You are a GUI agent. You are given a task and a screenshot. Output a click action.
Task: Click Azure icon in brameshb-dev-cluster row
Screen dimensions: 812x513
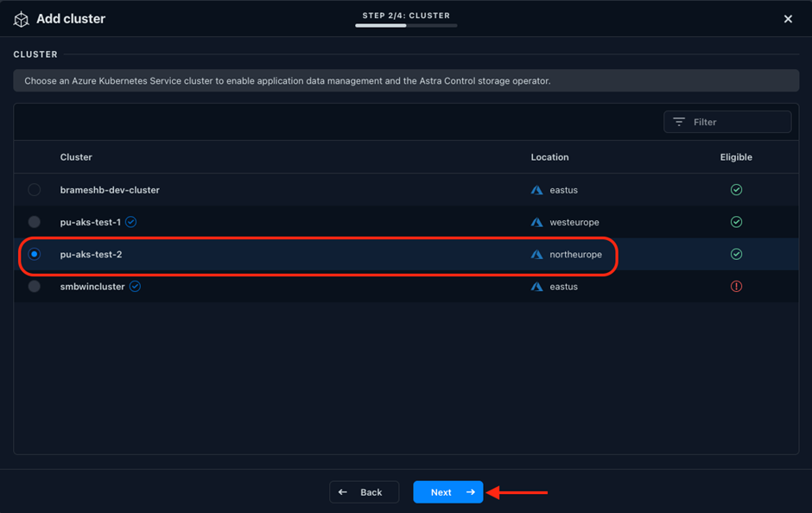pos(537,190)
